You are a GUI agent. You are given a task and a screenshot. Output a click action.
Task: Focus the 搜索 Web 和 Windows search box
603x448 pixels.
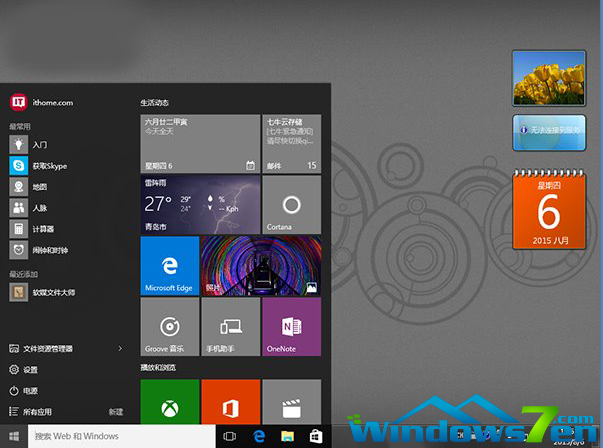[x=122, y=436]
